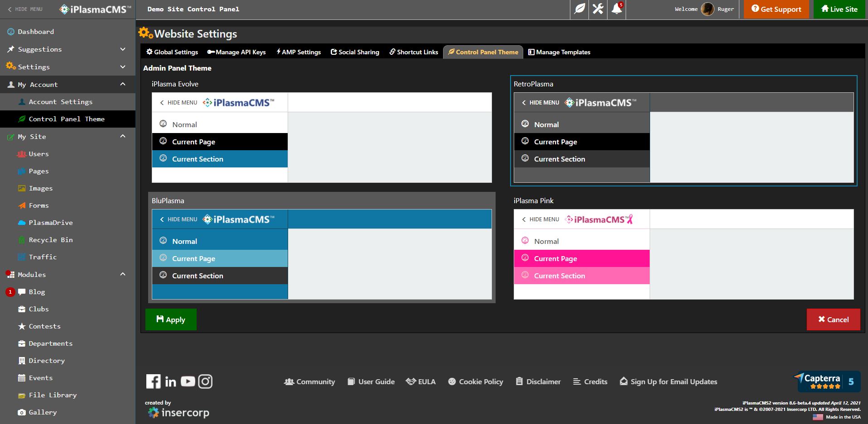Viewport: 868px width, 424px height.
Task: Open the notifications bell icon
Action: point(617,9)
